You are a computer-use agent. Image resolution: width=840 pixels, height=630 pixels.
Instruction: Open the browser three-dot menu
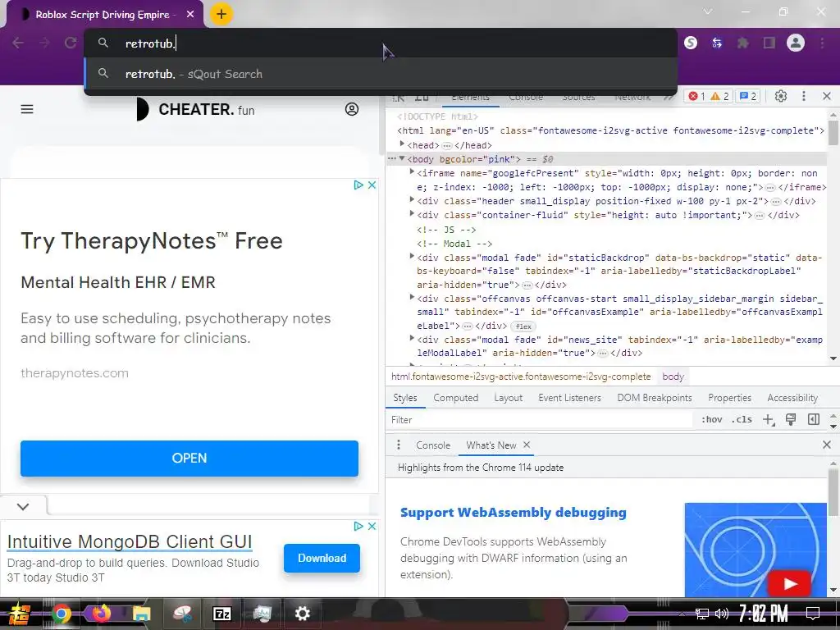[x=822, y=43]
